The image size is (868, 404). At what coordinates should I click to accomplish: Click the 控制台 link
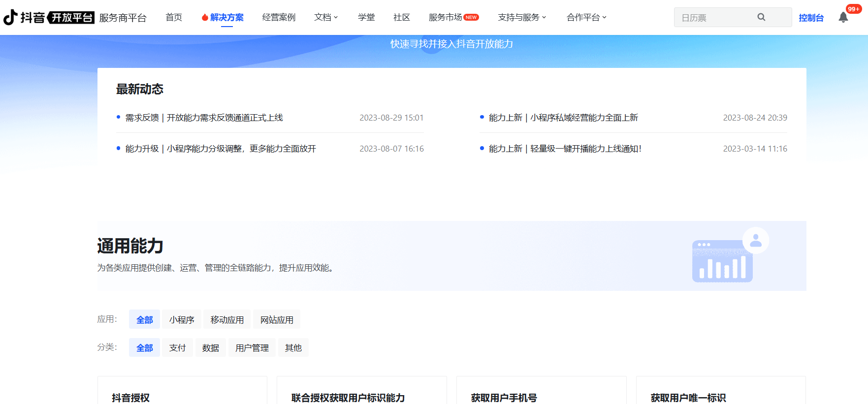tap(811, 18)
